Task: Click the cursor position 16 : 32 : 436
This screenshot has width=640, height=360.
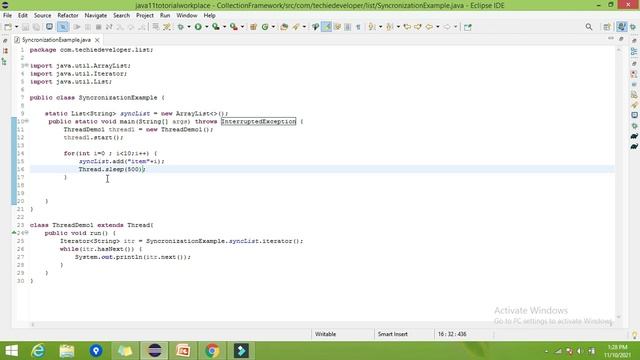Action: tap(452, 334)
